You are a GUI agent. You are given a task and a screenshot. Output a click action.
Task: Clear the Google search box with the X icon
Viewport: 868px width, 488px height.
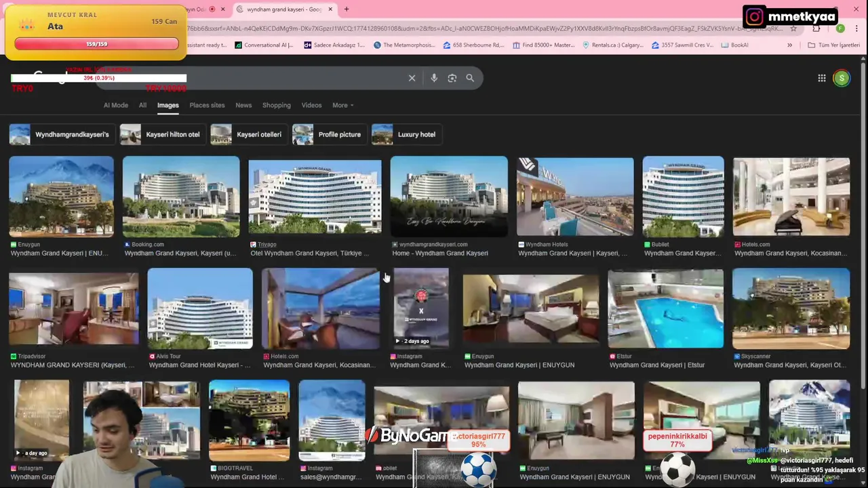(412, 78)
